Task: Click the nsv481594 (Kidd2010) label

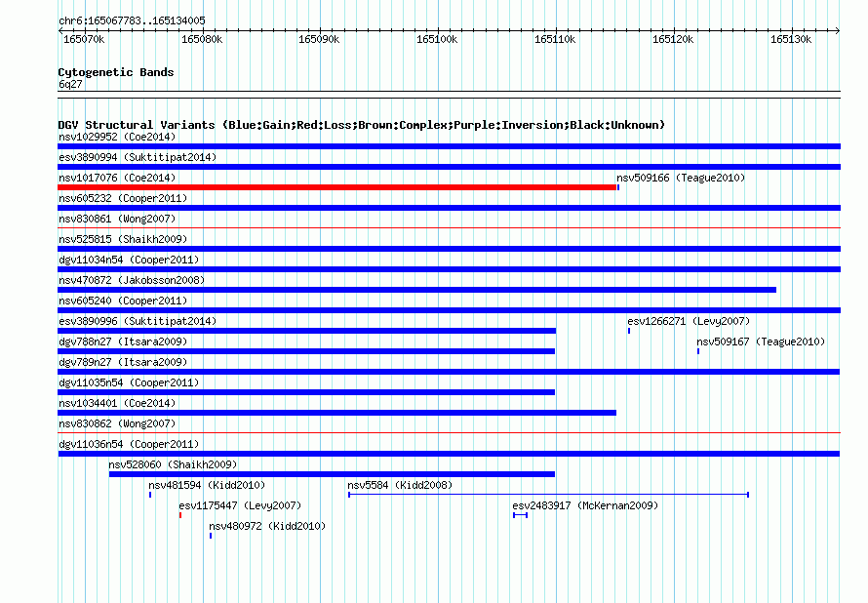Action: [207, 485]
